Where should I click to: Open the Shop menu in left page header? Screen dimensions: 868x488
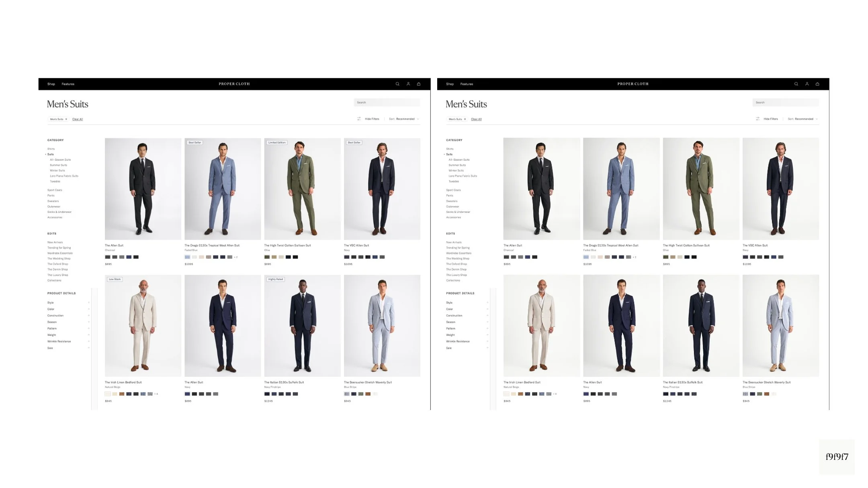click(51, 84)
